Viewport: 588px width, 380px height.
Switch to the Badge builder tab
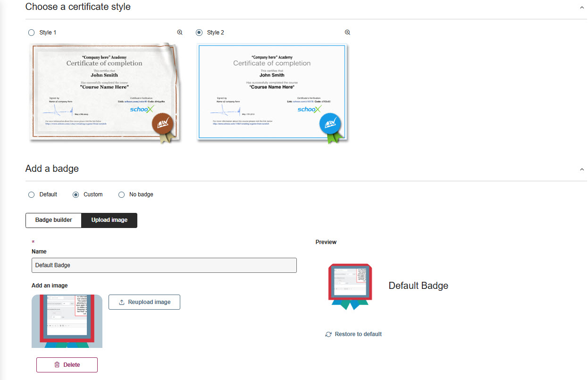pyautogui.click(x=54, y=220)
